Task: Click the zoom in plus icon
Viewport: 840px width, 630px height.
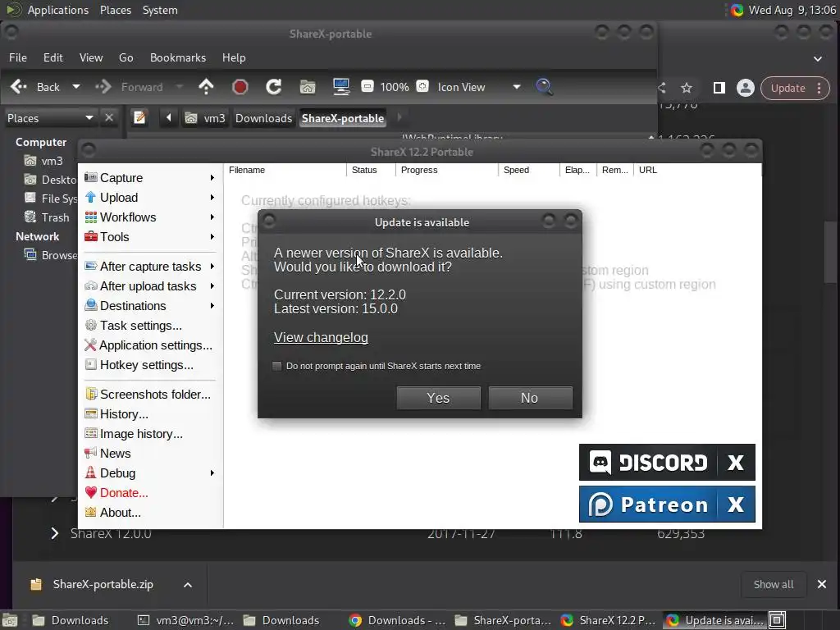Action: pos(422,86)
